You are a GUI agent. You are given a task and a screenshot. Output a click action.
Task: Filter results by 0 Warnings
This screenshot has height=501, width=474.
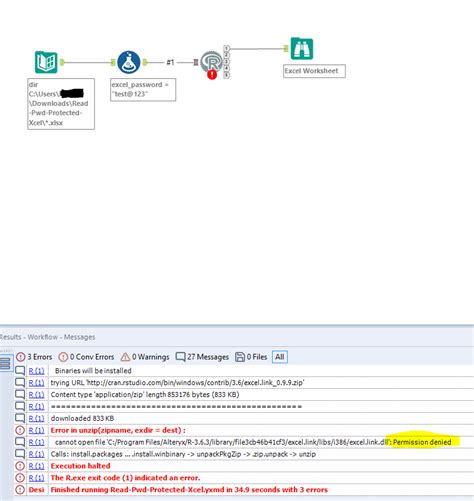pos(145,357)
